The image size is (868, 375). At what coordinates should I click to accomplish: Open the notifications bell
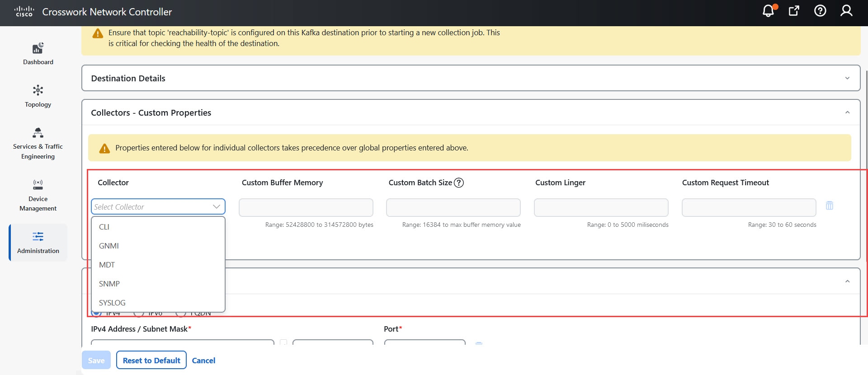(769, 10)
